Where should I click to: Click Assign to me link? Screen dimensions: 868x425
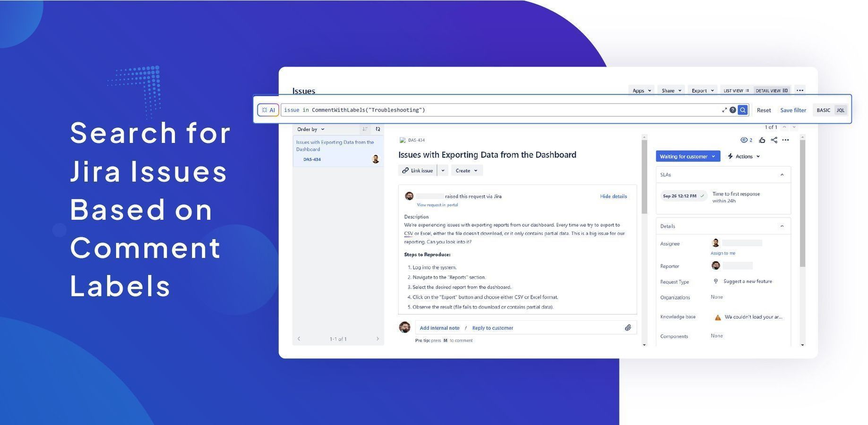pyautogui.click(x=722, y=253)
